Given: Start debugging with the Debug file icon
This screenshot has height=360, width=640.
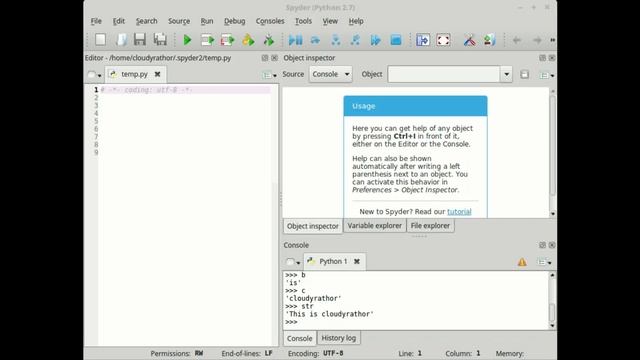Looking at the screenshot, I should click(x=296, y=40).
